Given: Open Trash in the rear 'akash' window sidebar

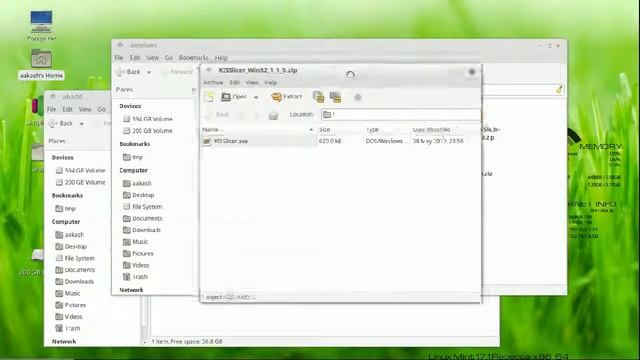Looking at the screenshot, I should (x=68, y=329).
